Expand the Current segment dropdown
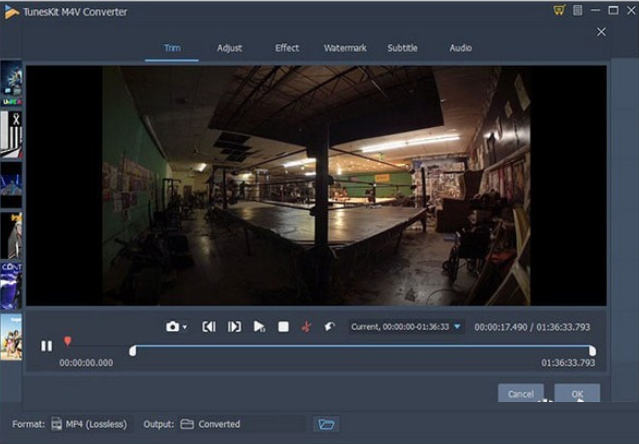 point(457,327)
